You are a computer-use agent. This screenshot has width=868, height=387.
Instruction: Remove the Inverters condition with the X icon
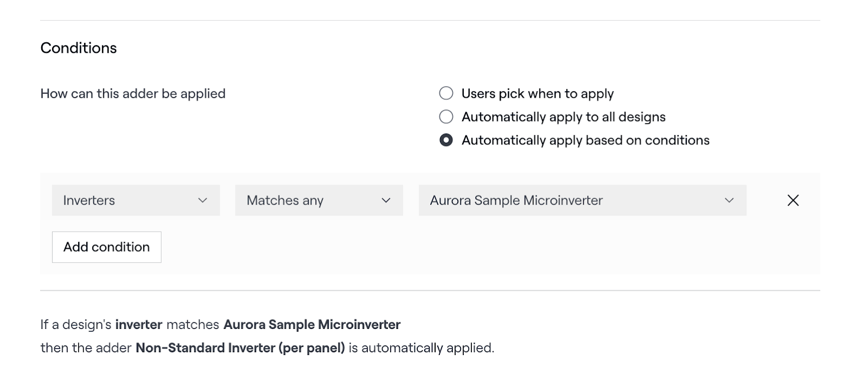pos(793,200)
